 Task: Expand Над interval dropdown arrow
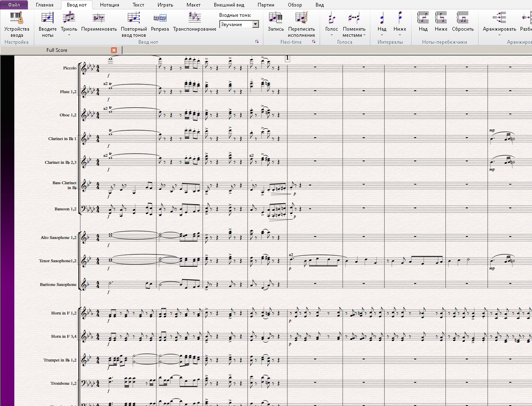click(382, 35)
